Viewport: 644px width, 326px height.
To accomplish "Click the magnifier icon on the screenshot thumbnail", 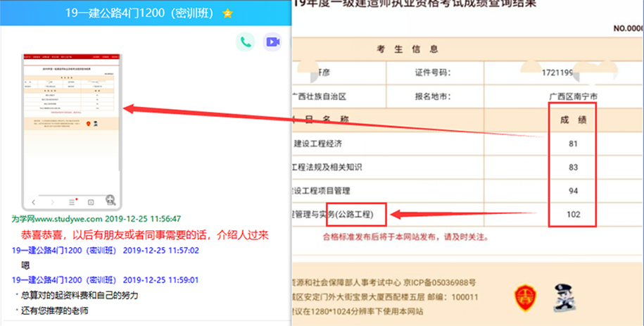I will 110,201.
